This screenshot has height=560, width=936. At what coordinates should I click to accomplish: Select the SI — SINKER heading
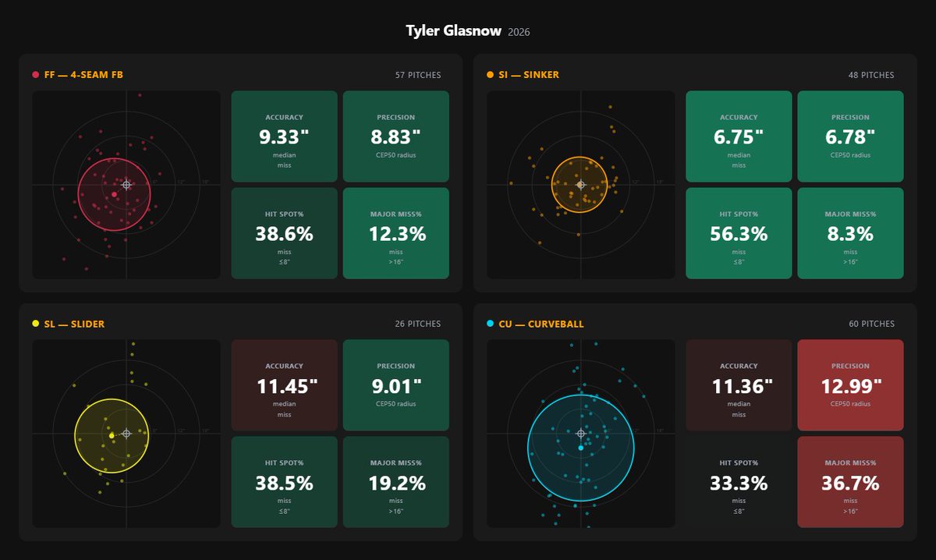click(529, 75)
